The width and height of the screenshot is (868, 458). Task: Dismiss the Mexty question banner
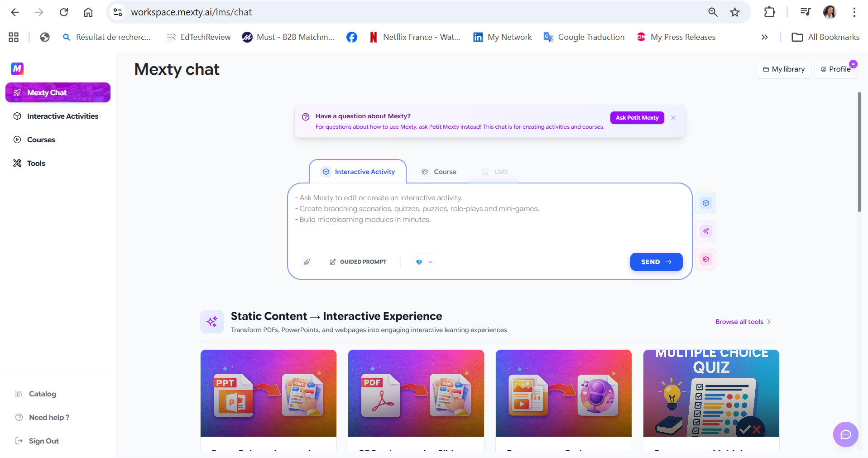point(673,118)
